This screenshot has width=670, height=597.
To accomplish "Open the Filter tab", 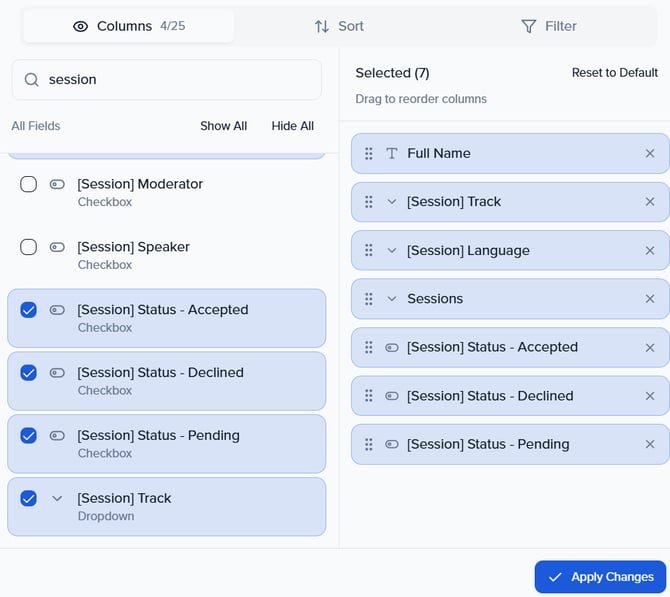I will click(x=549, y=26).
